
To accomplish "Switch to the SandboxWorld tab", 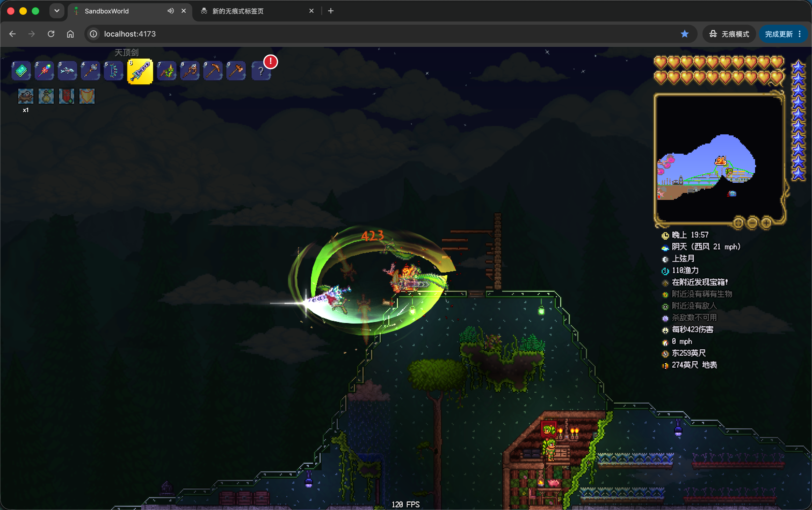I will pos(130,11).
